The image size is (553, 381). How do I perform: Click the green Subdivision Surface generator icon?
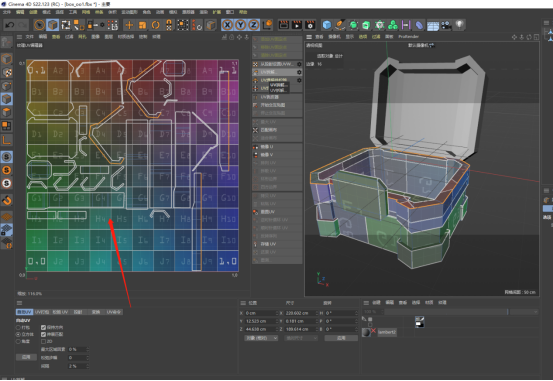[353, 25]
